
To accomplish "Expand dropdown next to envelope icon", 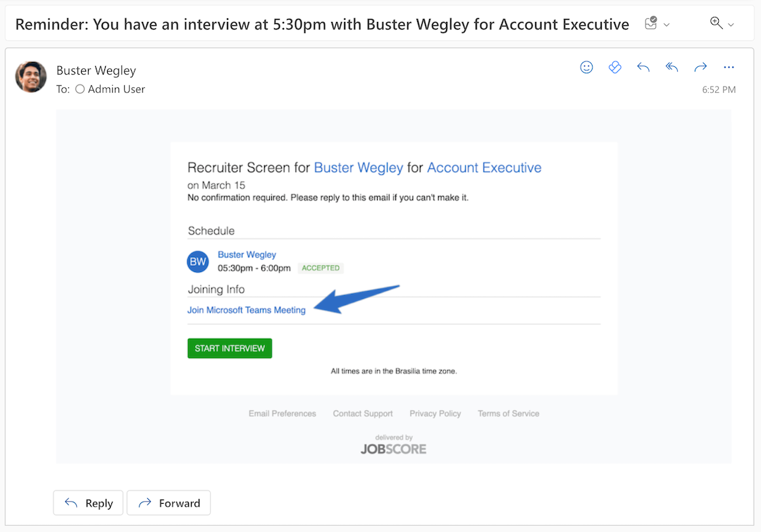I will [x=667, y=25].
